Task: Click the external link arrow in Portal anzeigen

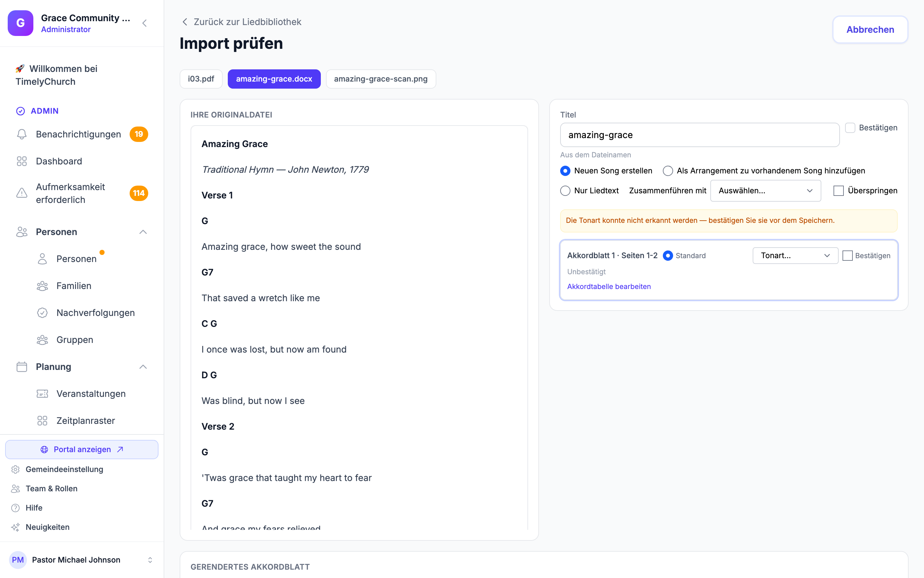Action: 120,450
